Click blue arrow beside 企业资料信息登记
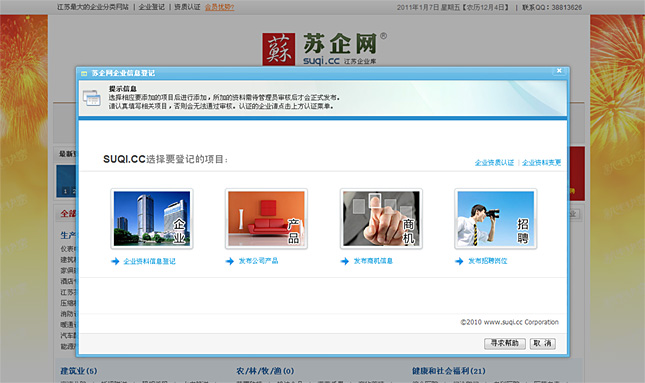 click(115, 261)
